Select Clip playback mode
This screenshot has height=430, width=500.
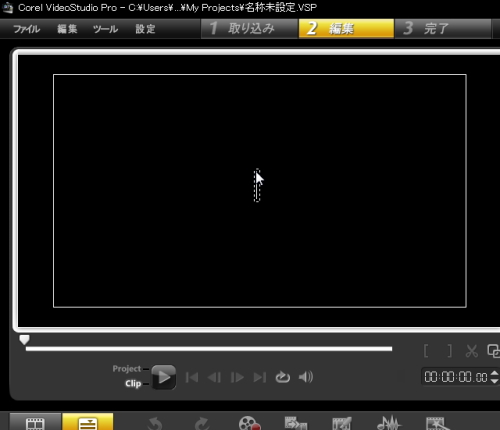tap(133, 384)
